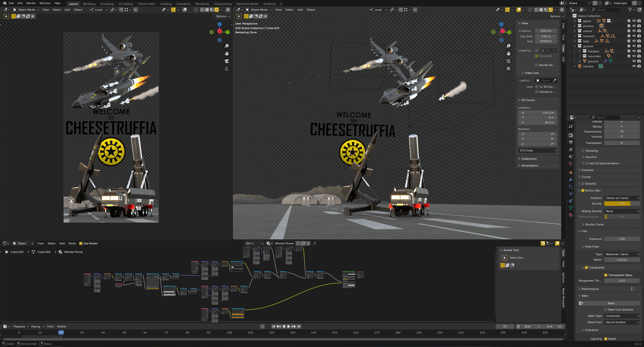Viewport: 644px width, 347px height.
Task: Open Bake Type Combined dropdown
Action: point(622,316)
